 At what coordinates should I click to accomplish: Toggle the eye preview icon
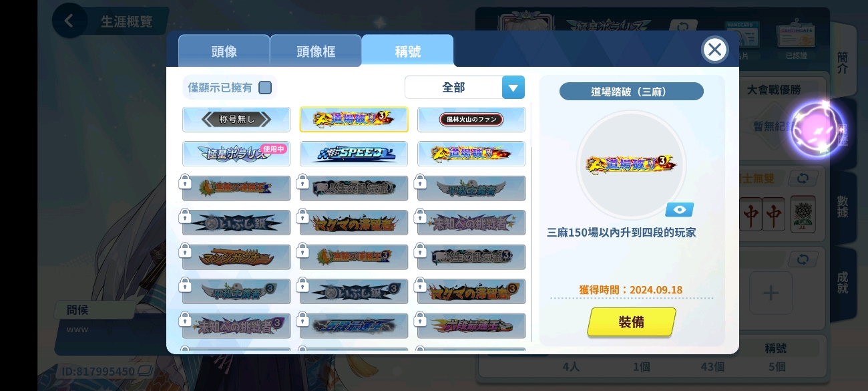tap(680, 210)
